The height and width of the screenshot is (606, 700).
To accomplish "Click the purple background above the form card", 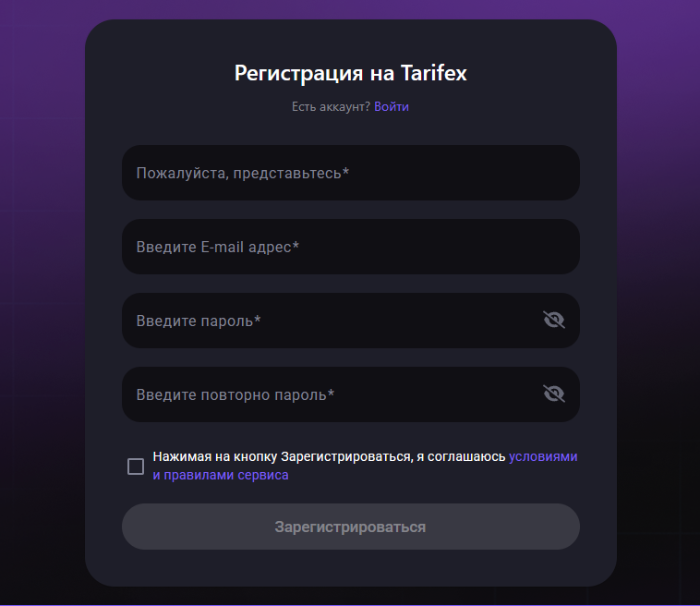I will click(351, 9).
